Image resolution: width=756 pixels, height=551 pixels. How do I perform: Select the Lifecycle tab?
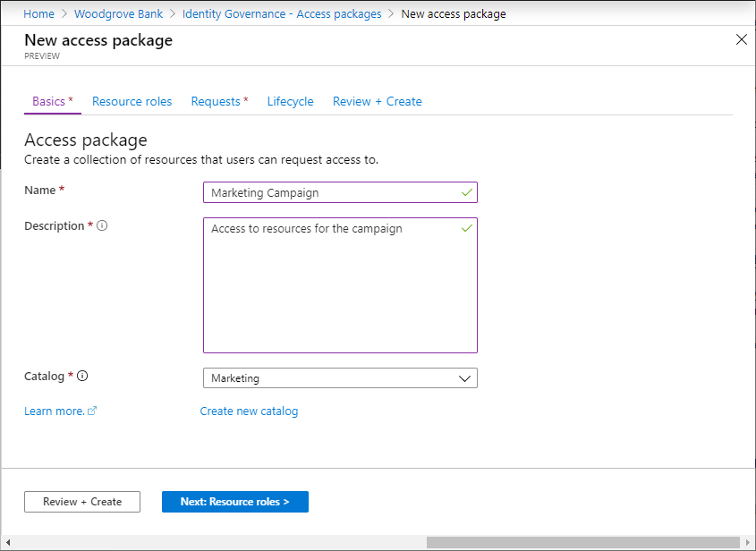pyautogui.click(x=290, y=102)
